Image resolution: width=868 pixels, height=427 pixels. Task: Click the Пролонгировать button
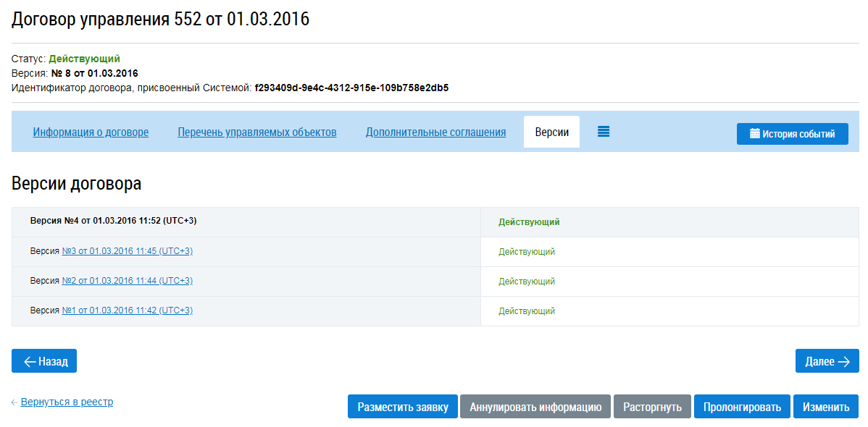(x=743, y=407)
